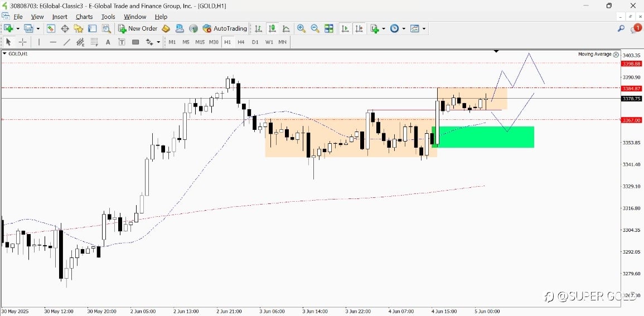Viewport: 644px width, 316px height.
Task: Show the Terminal panel icon
Action: coord(93,28)
